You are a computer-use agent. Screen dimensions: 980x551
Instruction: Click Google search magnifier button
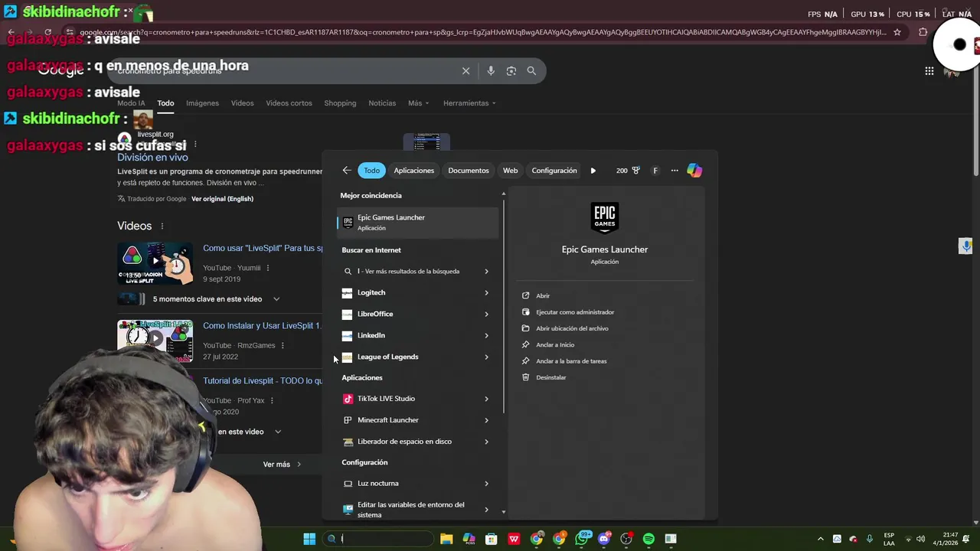[x=531, y=70]
